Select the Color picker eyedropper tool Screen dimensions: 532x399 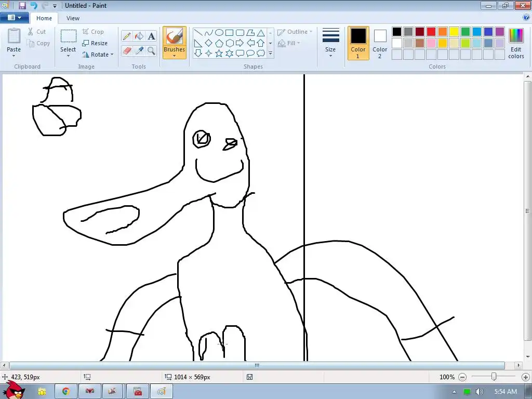coord(139,51)
